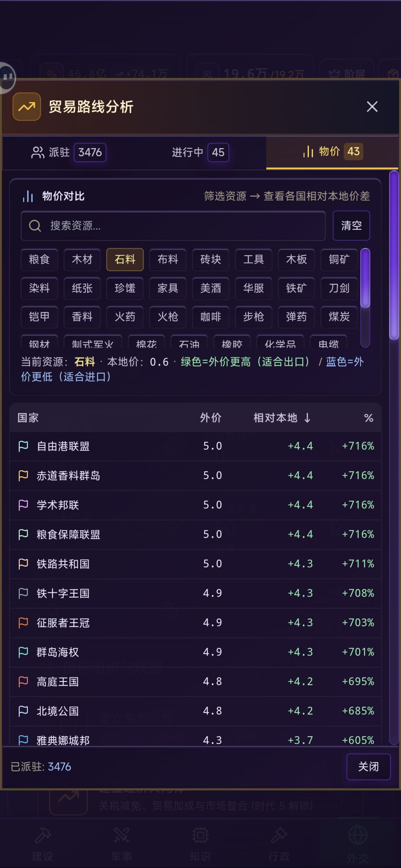Viewport: 401px width, 868px height.
Task: Click the 关闭 button
Action: click(x=368, y=767)
